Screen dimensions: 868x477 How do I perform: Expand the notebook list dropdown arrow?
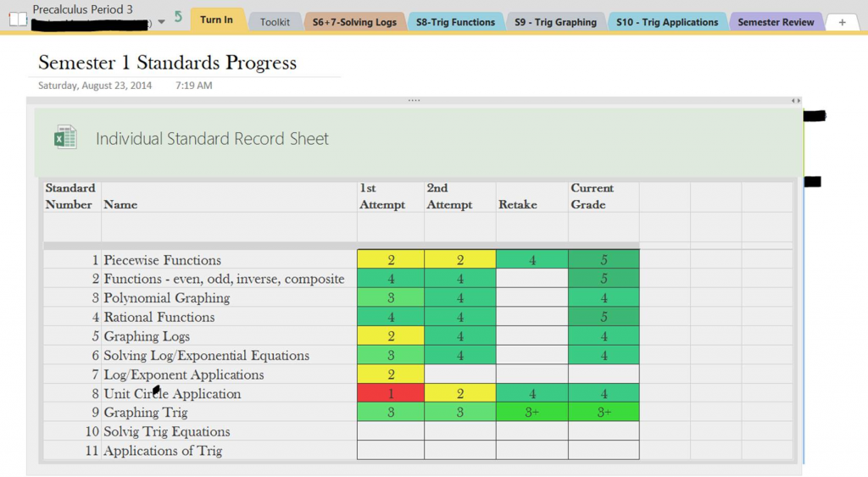[162, 22]
